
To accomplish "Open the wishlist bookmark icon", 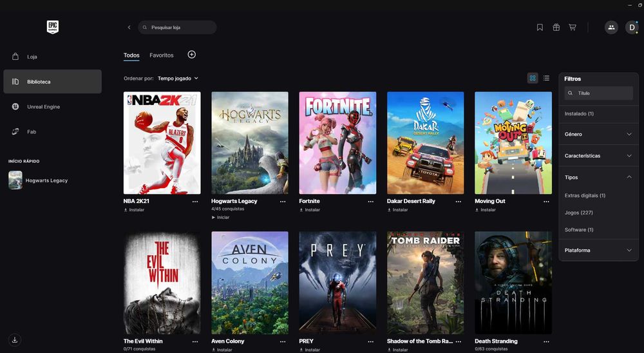I will (x=540, y=28).
